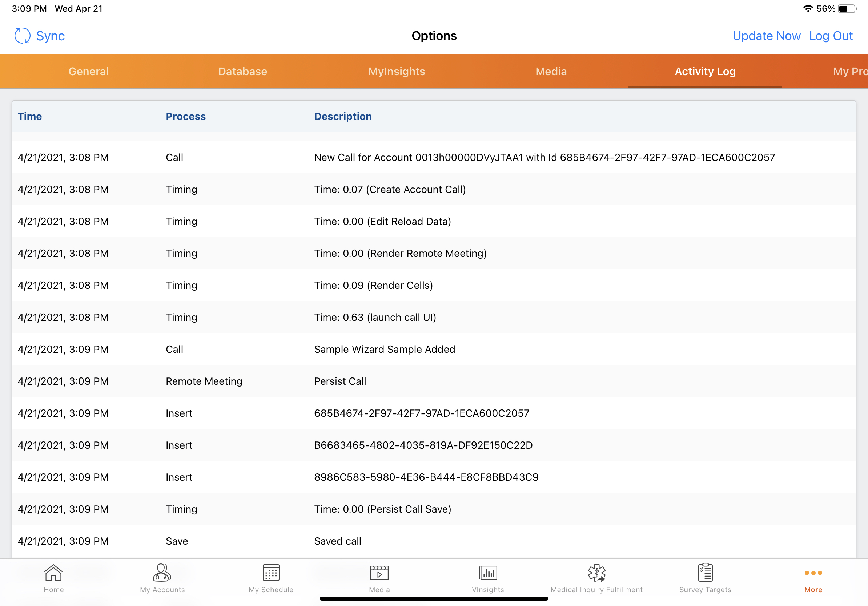Open the My Accounts icon
The width and height of the screenshot is (868, 606).
coord(162,573)
